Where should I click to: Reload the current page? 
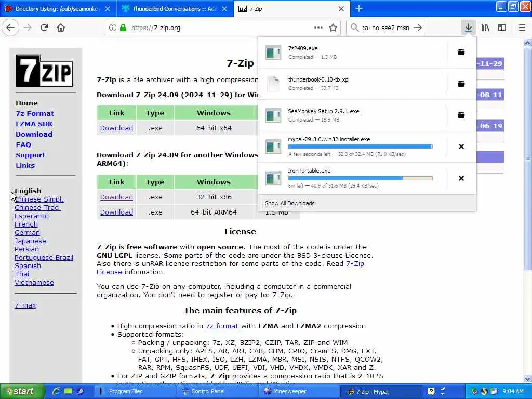click(44, 28)
